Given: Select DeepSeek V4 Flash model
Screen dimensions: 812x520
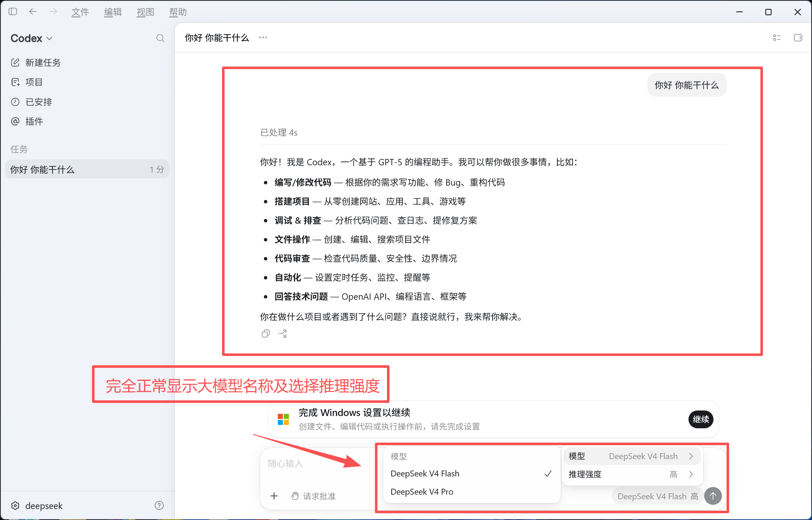Looking at the screenshot, I should (x=472, y=474).
